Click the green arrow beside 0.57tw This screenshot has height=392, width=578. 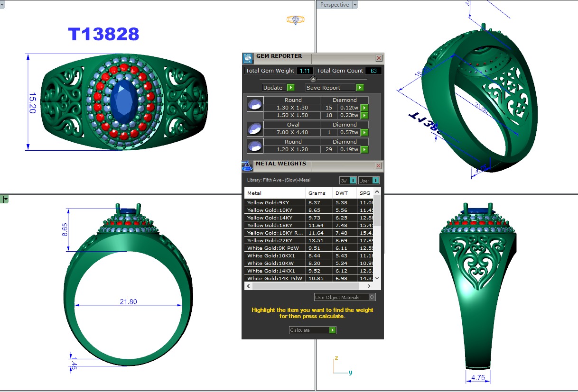[364, 133]
